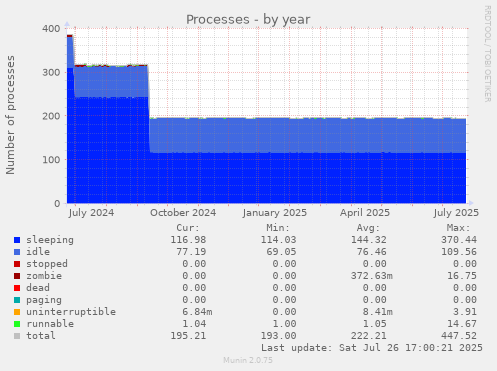Click the RRDTOOL / TOBI OETIKER watermark
The image size is (497, 371).
[x=487, y=54]
